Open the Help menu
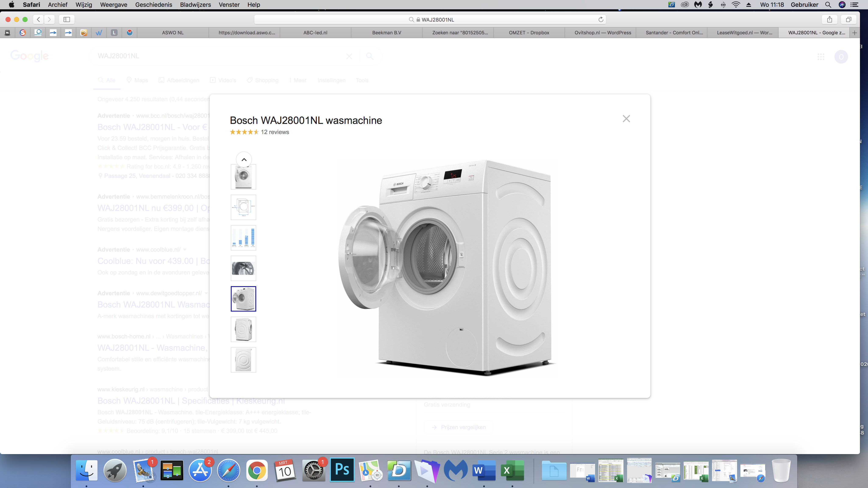The width and height of the screenshot is (868, 488). [x=254, y=5]
